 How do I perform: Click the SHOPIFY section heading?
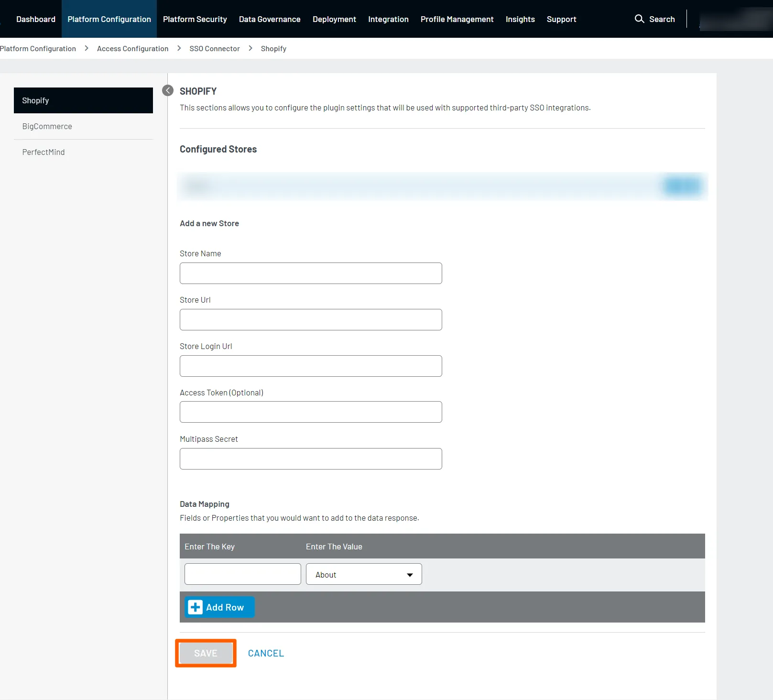(198, 91)
